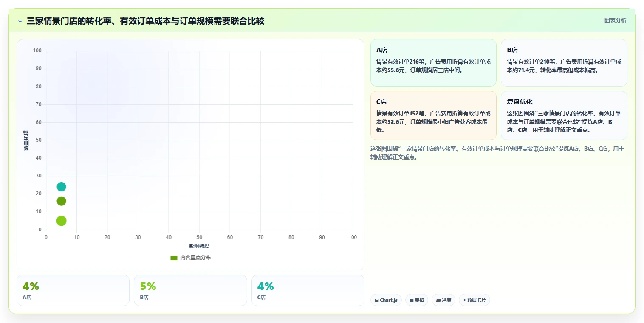Click text 情景有效订单152笔 in C店 card
Image resolution: width=644 pixels, height=323 pixels.
coord(401,113)
